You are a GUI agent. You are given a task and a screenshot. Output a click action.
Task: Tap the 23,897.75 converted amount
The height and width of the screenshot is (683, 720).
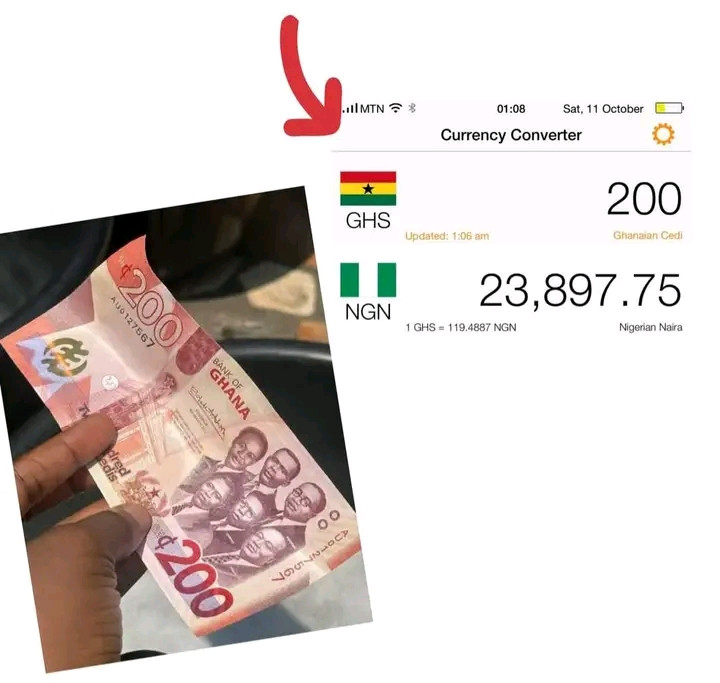click(x=580, y=291)
